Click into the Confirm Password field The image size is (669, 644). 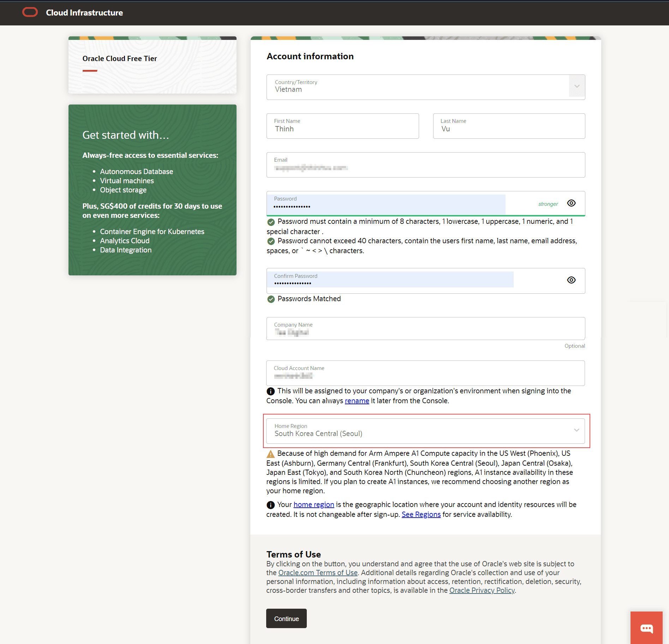tap(426, 281)
